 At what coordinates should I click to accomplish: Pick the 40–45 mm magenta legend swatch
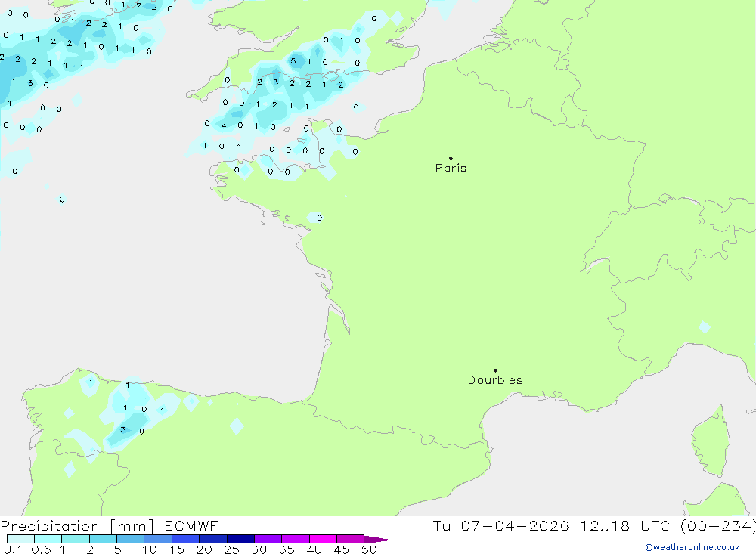point(323,539)
